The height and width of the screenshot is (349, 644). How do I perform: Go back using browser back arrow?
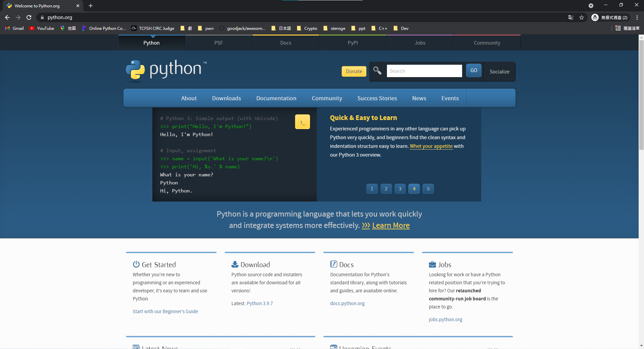pos(7,17)
